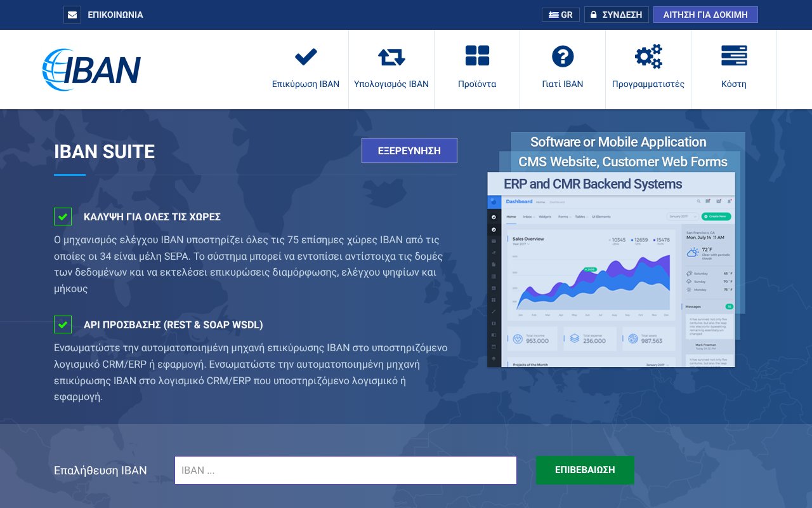The width and height of the screenshot is (812, 508).
Task: Click the arrows icon for Υπολογισμός IBAN
Action: [x=391, y=57]
